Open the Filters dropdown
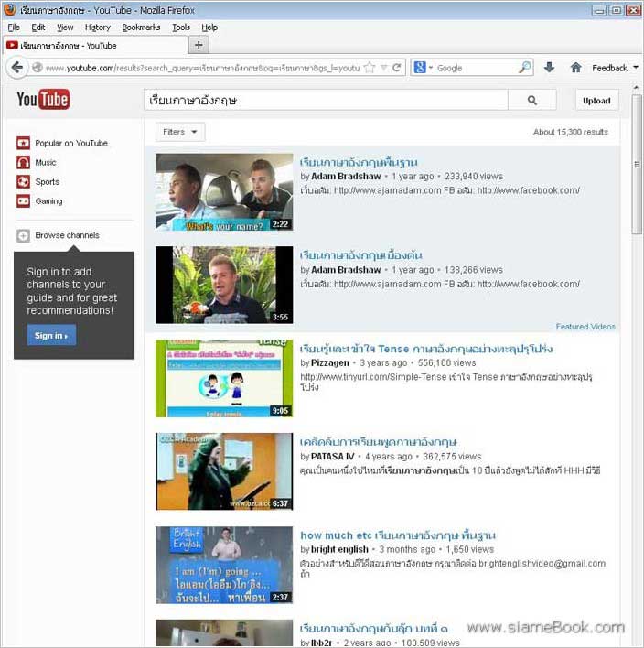 (x=180, y=132)
